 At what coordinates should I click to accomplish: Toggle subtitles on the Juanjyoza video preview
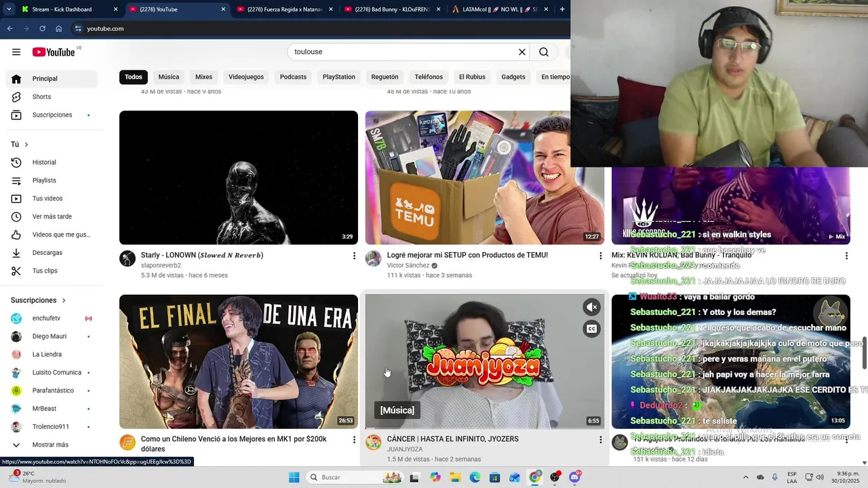click(x=591, y=329)
